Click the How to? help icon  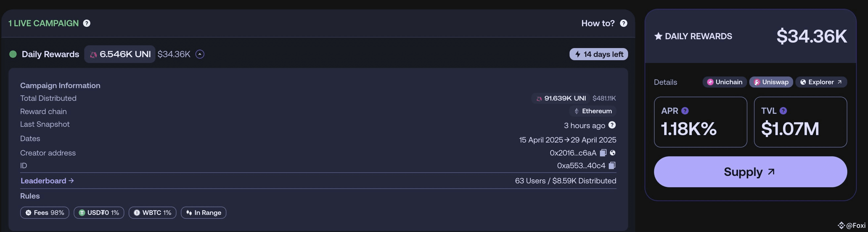pyautogui.click(x=624, y=23)
